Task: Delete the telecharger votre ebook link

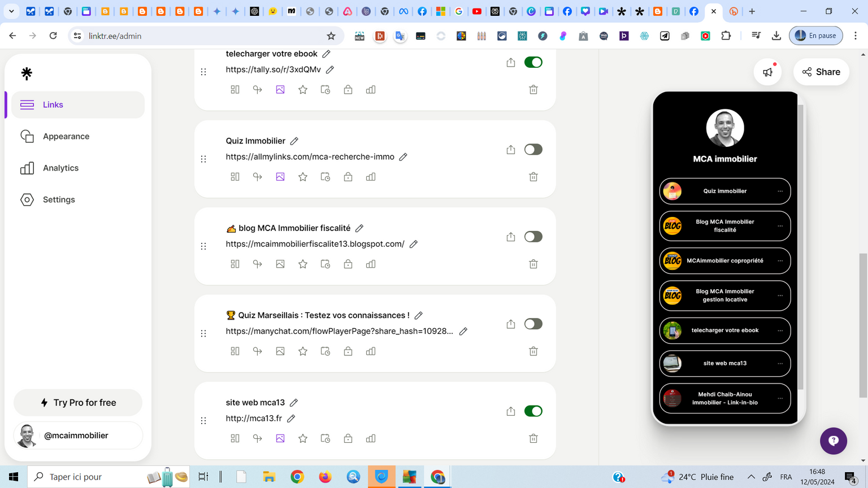Action: tap(533, 90)
